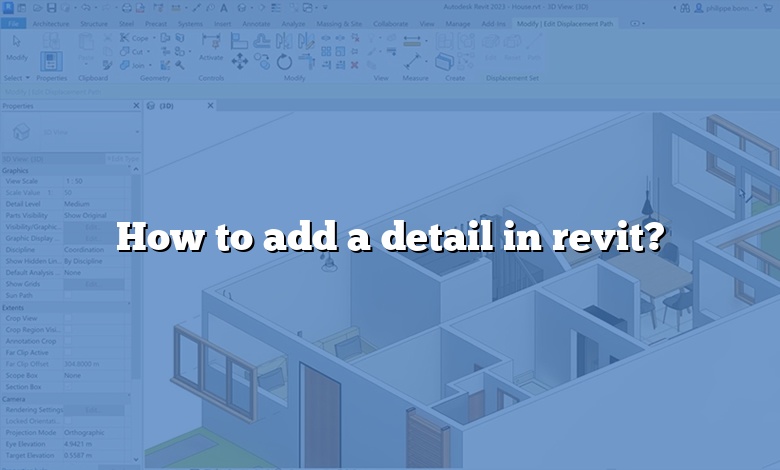The image size is (780, 470).
Task: Switch to the Manage ribbon tab
Action: 458,23
